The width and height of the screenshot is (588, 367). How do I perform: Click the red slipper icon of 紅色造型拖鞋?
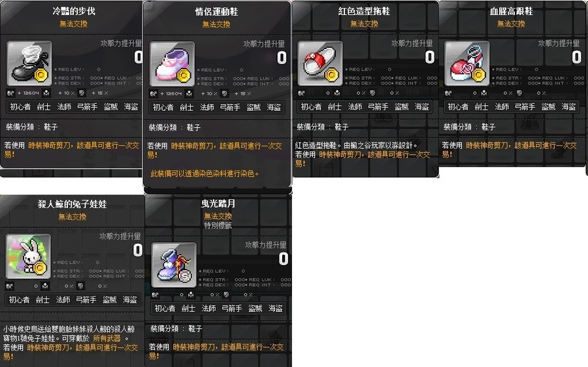click(320, 63)
